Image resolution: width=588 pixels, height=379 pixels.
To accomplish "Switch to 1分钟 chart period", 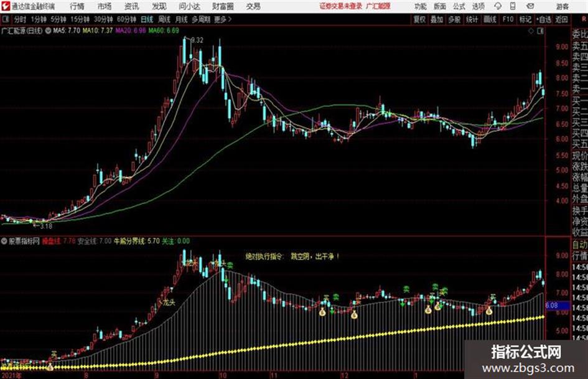I will 38,19.
